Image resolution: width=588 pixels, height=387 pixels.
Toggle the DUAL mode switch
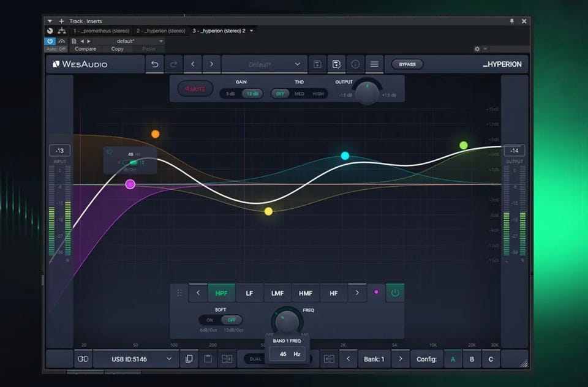(255, 359)
